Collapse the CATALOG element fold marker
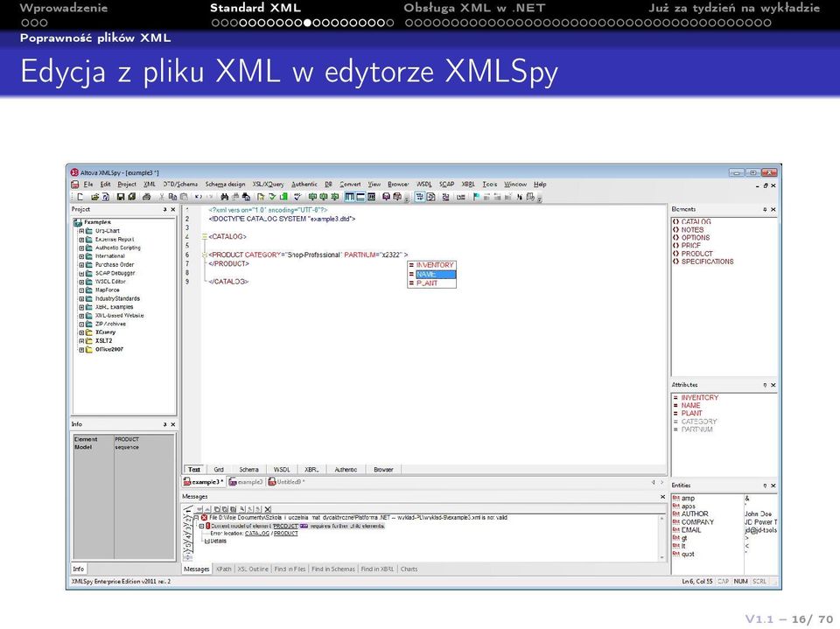The image size is (840, 629). [205, 236]
